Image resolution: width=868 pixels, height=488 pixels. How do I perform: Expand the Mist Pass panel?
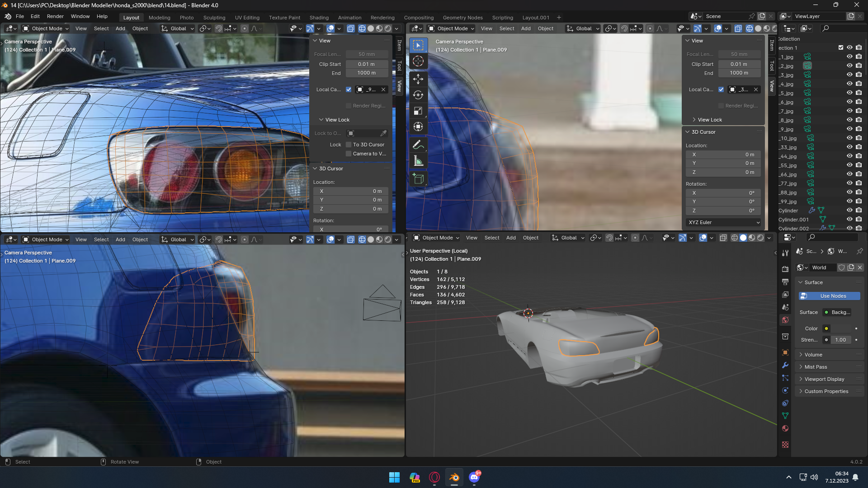815,367
